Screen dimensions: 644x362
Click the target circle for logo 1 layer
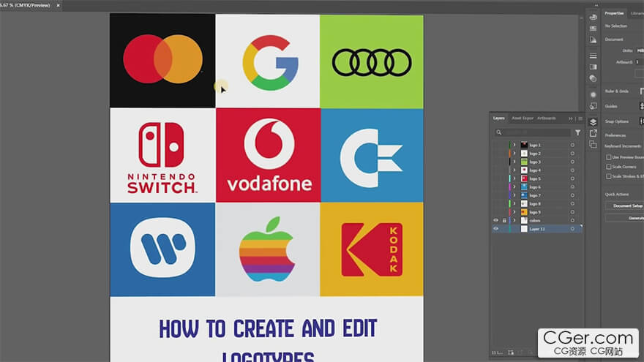(x=572, y=145)
